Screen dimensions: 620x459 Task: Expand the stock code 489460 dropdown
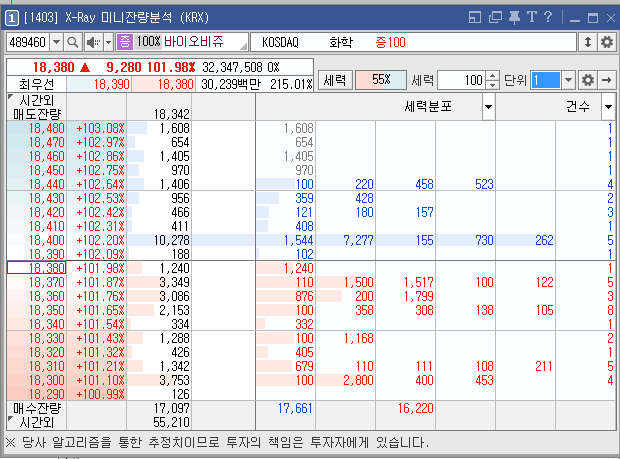(56, 42)
